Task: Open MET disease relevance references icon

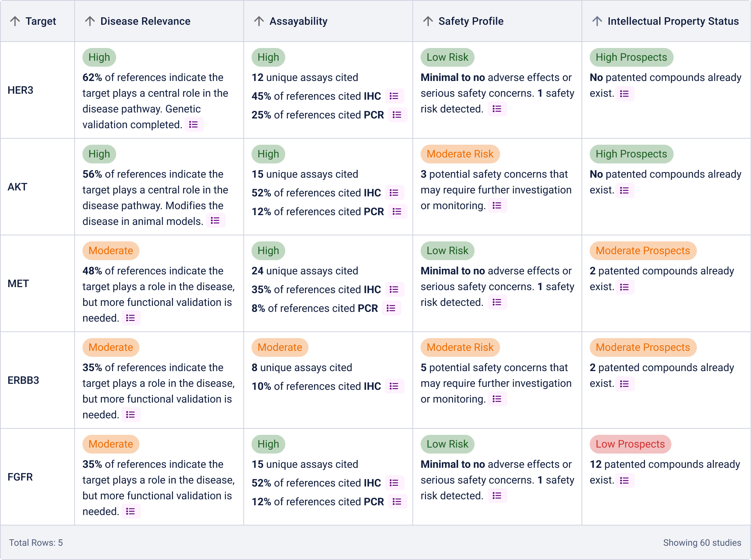Action: [131, 318]
